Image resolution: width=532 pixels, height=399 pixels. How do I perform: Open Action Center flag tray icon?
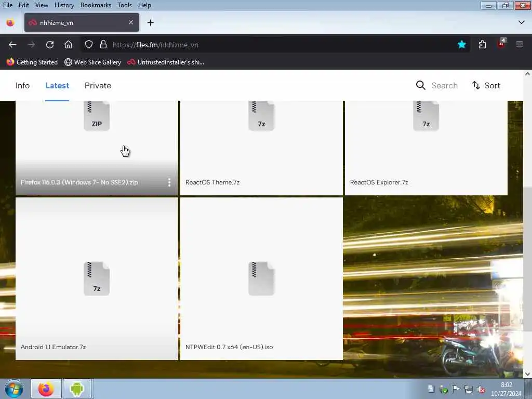tap(456, 389)
